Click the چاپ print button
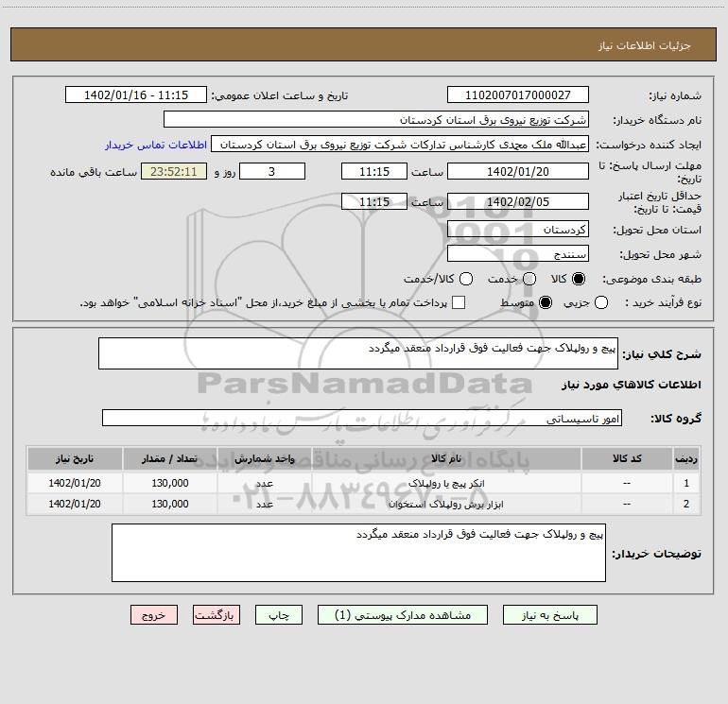This screenshot has height=704, width=728. pyautogui.click(x=279, y=615)
